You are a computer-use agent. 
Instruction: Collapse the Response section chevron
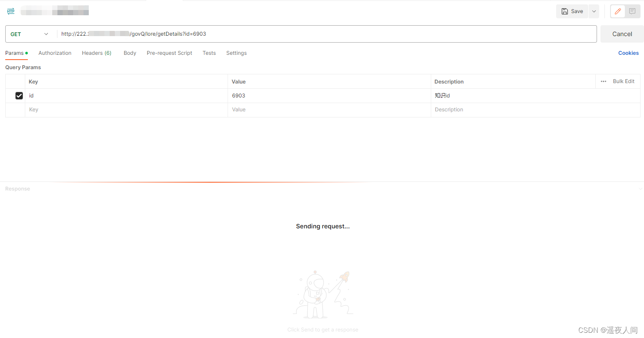640,188
